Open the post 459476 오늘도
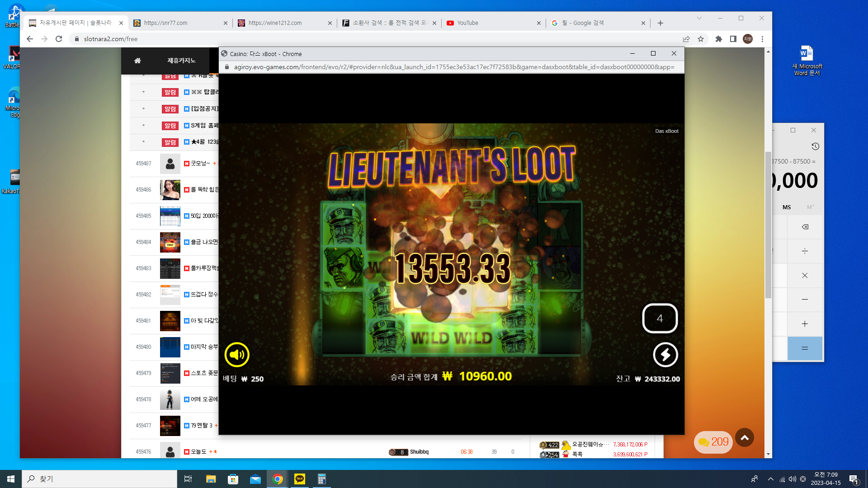This screenshot has width=868, height=488. [198, 452]
